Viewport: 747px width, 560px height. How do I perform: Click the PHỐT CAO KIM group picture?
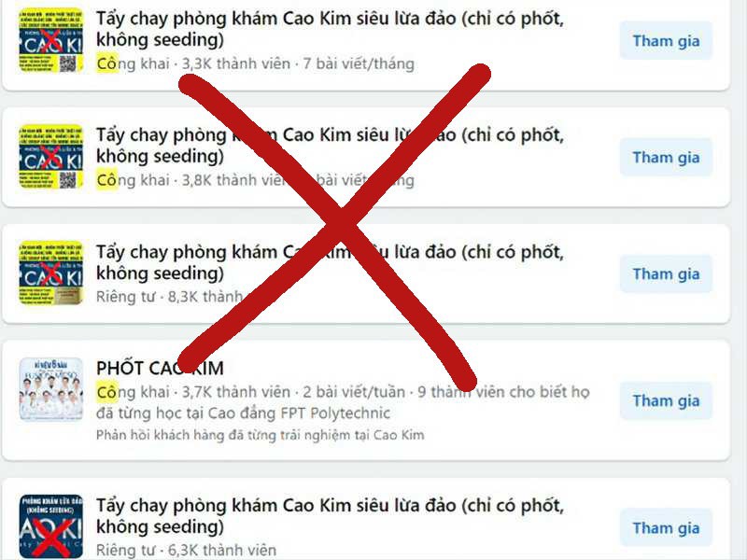tap(51, 389)
